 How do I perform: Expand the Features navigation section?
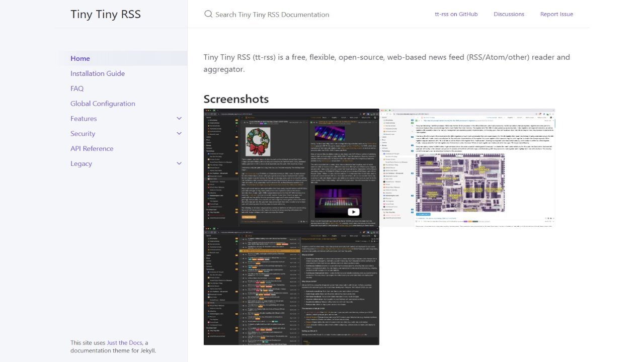pyautogui.click(x=179, y=119)
